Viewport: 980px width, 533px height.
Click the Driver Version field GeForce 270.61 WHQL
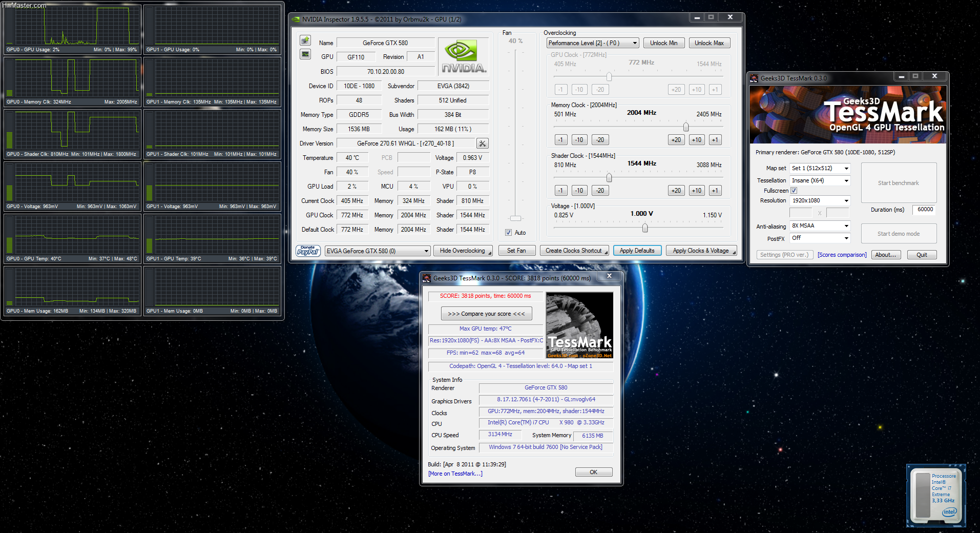click(406, 143)
